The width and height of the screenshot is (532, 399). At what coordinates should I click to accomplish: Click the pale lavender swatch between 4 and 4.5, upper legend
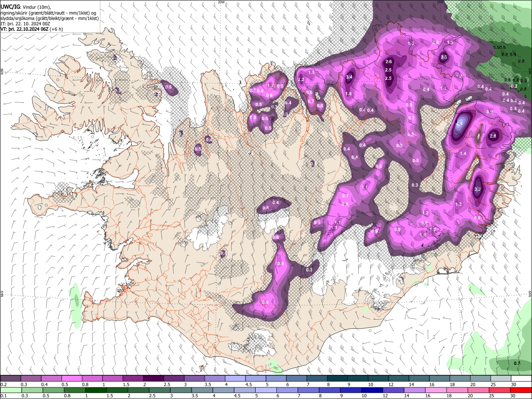tap(235, 379)
